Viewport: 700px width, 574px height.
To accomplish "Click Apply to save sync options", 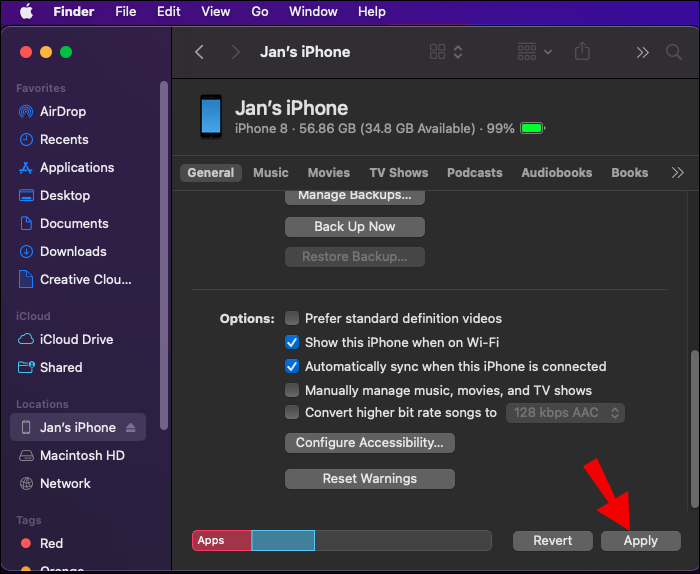I will pyautogui.click(x=641, y=541).
